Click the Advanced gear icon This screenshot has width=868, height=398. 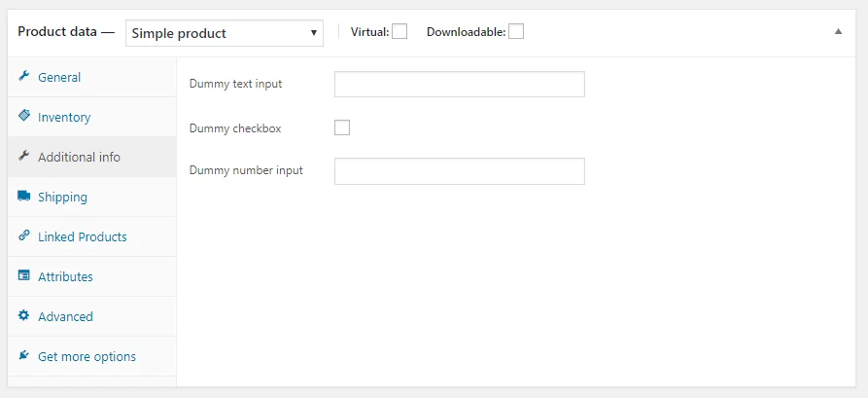[x=23, y=315]
